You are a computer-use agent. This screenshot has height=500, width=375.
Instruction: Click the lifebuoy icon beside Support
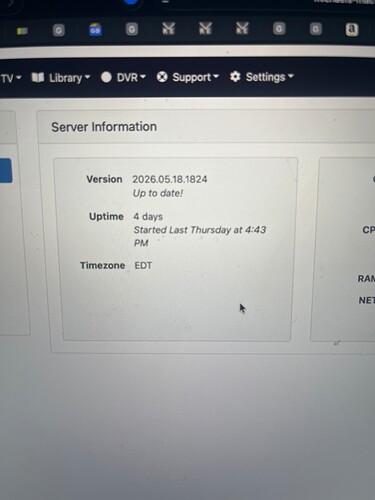point(162,77)
